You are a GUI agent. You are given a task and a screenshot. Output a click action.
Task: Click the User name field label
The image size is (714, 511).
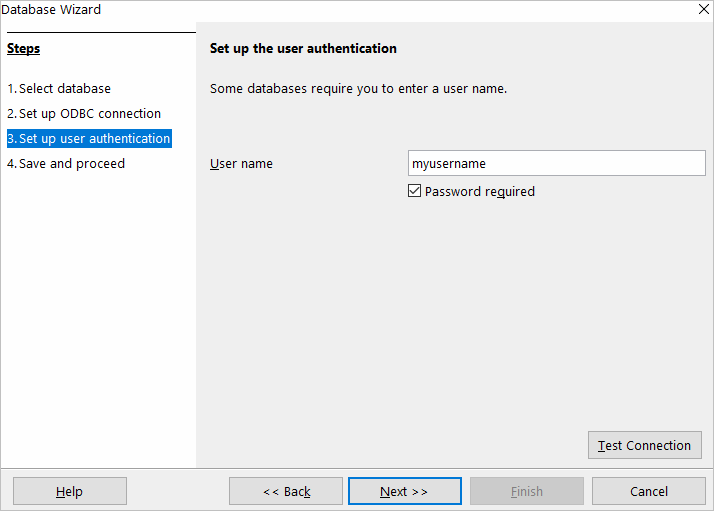click(241, 163)
